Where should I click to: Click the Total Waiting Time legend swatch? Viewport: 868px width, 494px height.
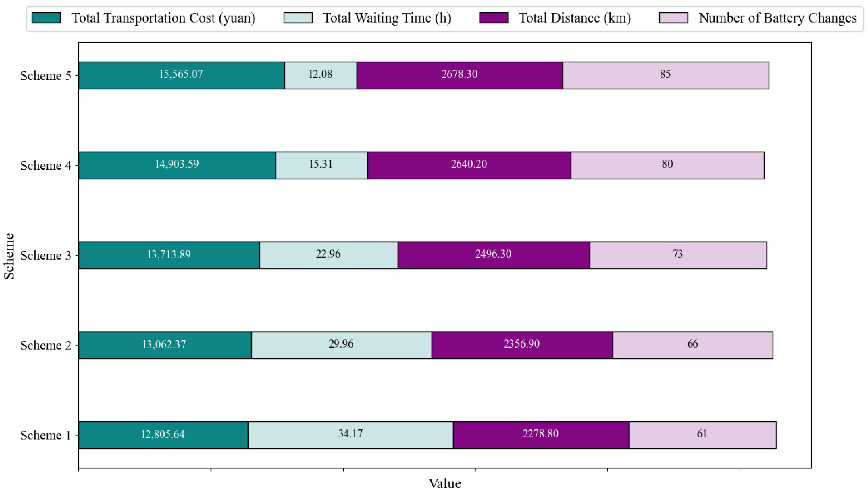tap(298, 18)
